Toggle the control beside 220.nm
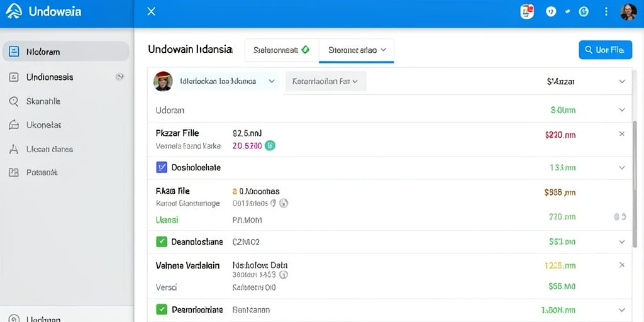The width and height of the screenshot is (644, 322). point(619,217)
